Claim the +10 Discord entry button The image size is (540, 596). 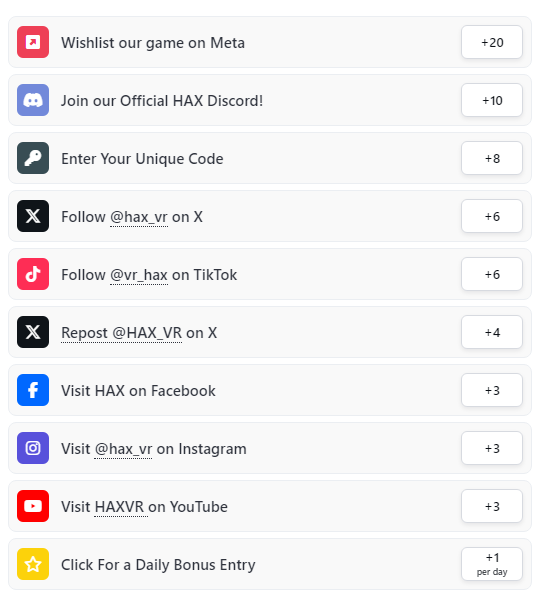492,100
